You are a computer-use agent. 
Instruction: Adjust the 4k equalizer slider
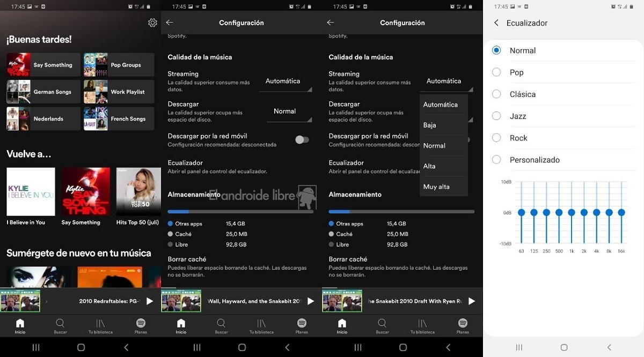coord(596,212)
